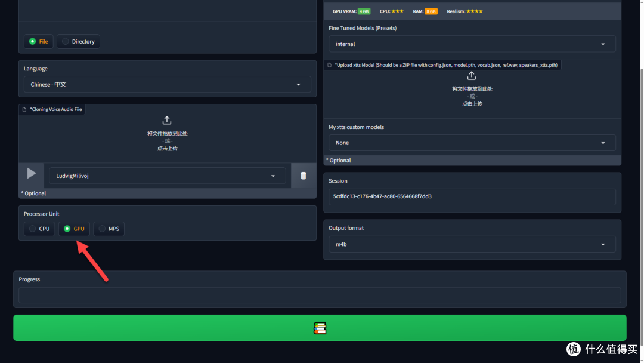Click file icon beside Upload xtts Model label

[330, 65]
